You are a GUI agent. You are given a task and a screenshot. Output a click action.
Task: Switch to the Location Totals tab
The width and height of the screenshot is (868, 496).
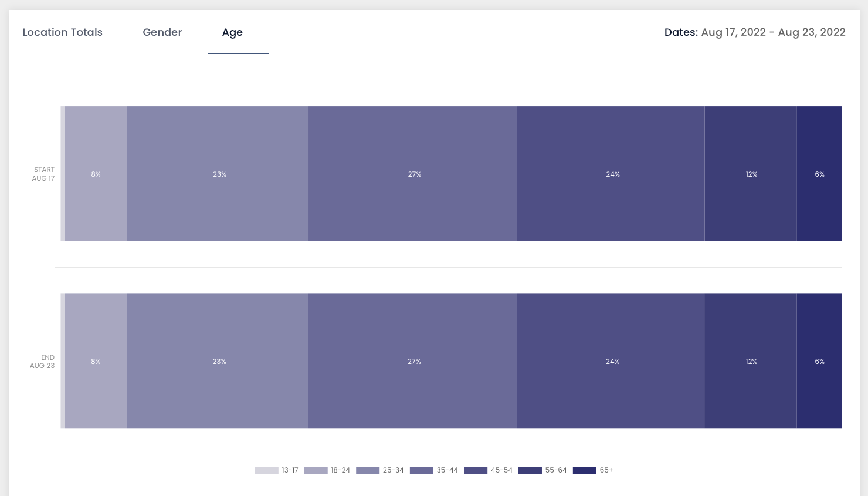click(62, 32)
